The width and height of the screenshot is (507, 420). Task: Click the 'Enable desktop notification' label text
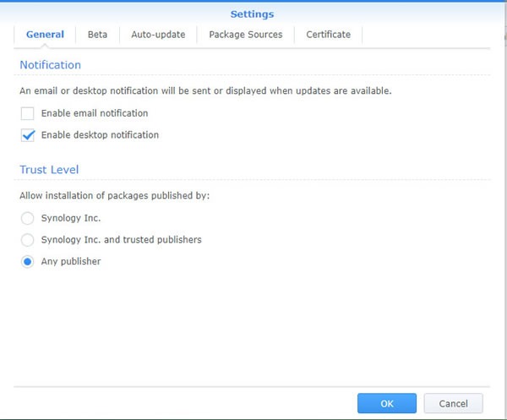tap(100, 135)
